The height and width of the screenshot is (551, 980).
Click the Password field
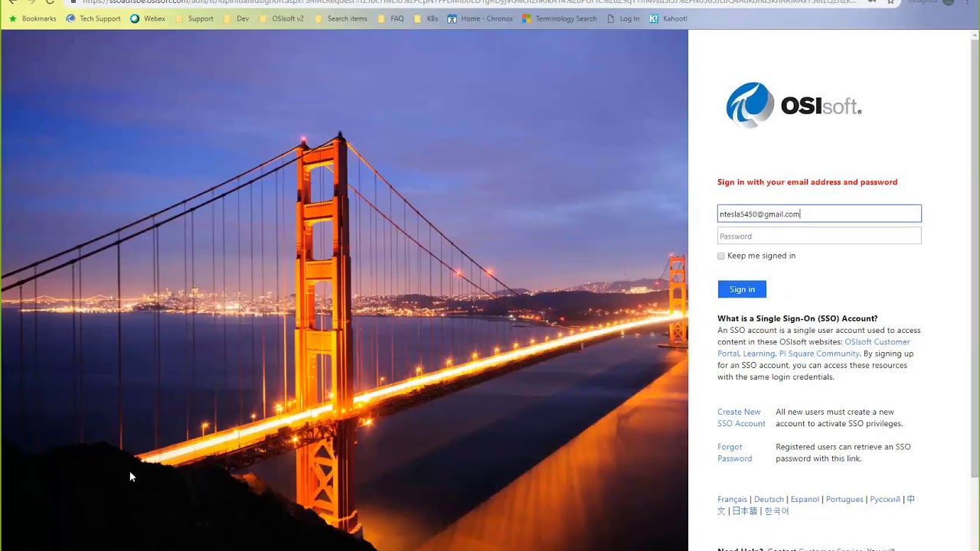point(819,236)
